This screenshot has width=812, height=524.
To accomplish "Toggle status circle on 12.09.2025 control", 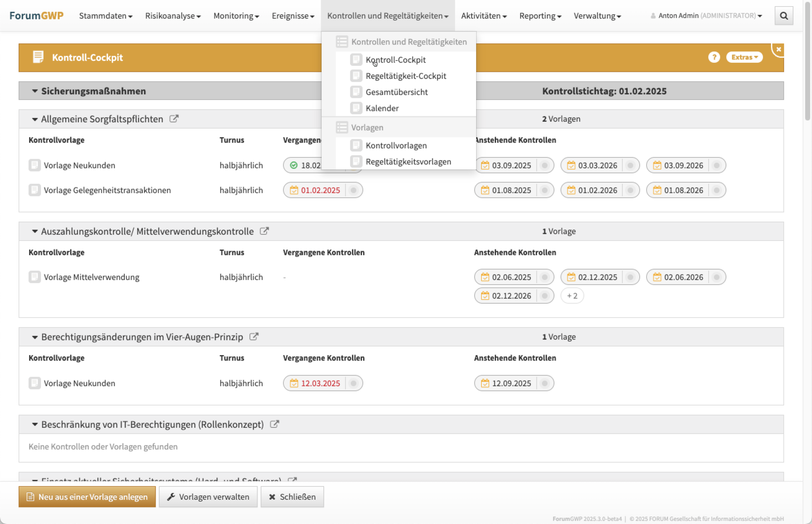I will (x=545, y=383).
